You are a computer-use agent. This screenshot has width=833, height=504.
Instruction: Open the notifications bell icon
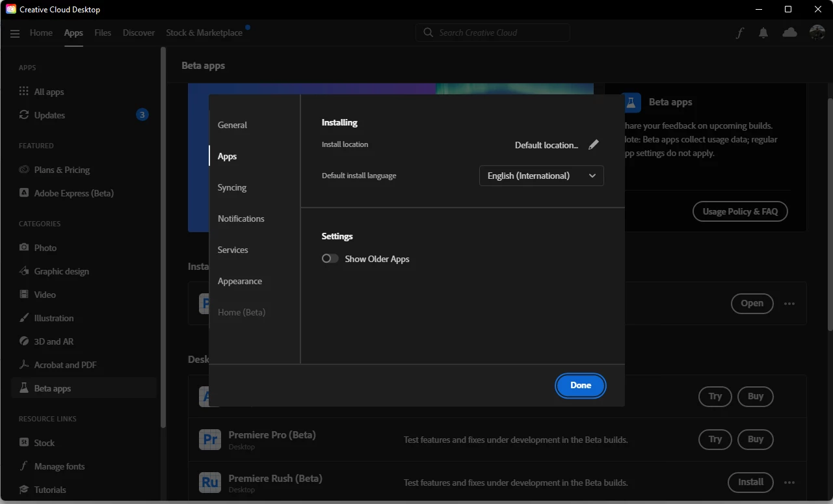point(763,33)
